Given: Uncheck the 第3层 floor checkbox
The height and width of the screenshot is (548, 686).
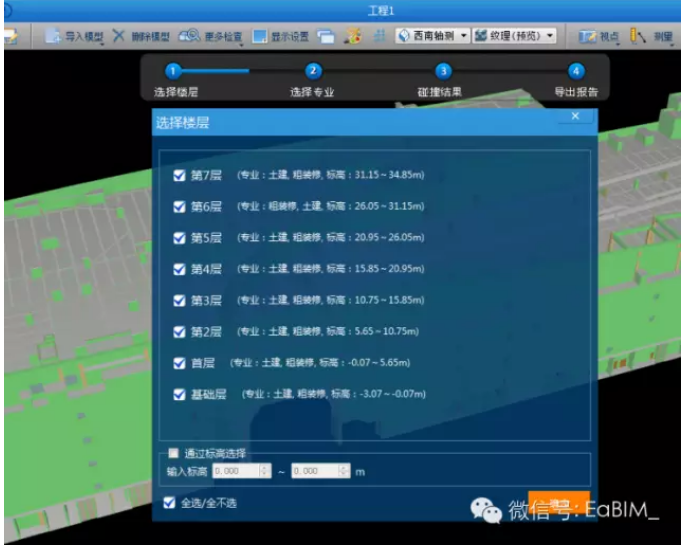Looking at the screenshot, I should click(x=179, y=300).
